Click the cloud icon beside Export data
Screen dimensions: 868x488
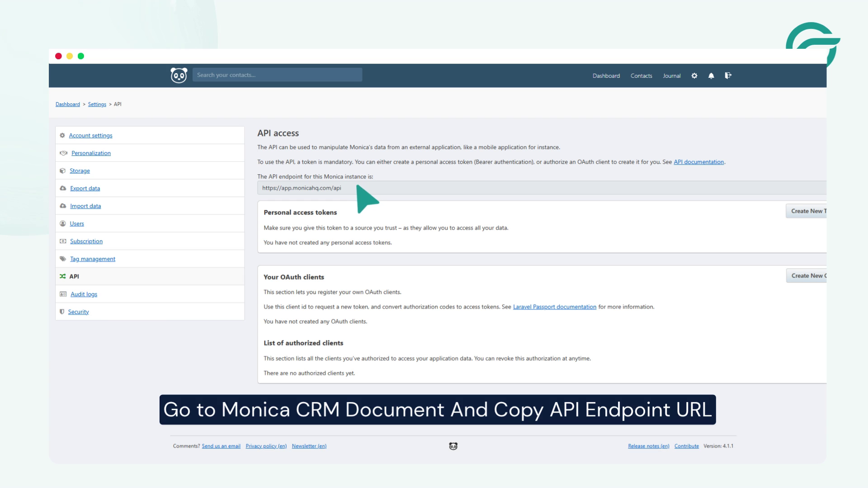tap(63, 188)
